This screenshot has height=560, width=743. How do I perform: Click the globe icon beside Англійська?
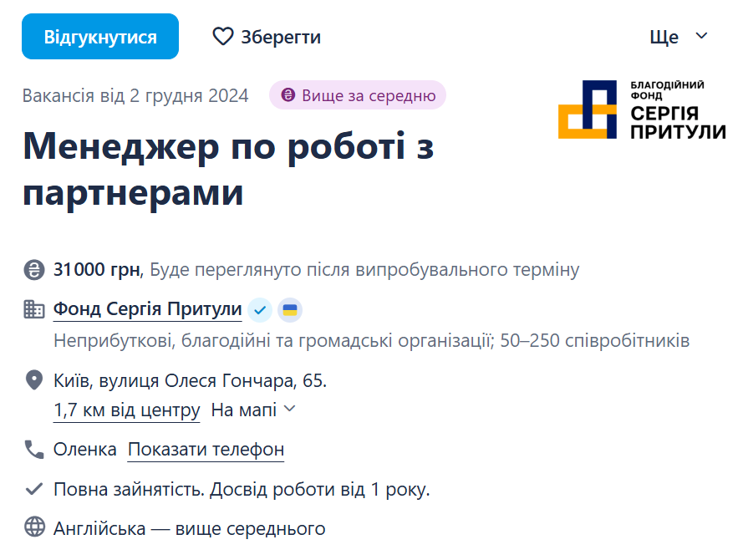click(33, 527)
